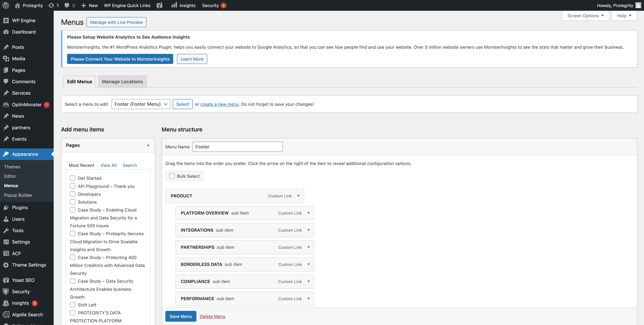Open Plugins from the sidebar plug icon
The height and width of the screenshot is (325, 644).
[x=6, y=207]
